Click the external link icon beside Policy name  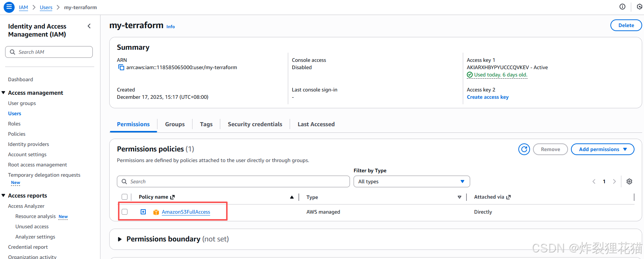point(172,197)
